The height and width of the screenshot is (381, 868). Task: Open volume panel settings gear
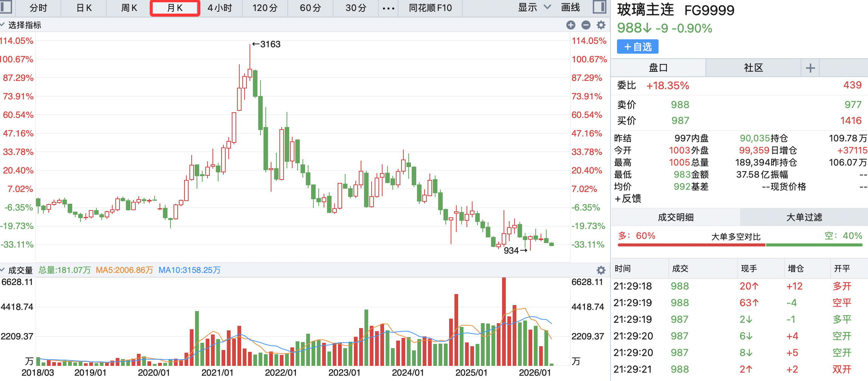click(601, 270)
